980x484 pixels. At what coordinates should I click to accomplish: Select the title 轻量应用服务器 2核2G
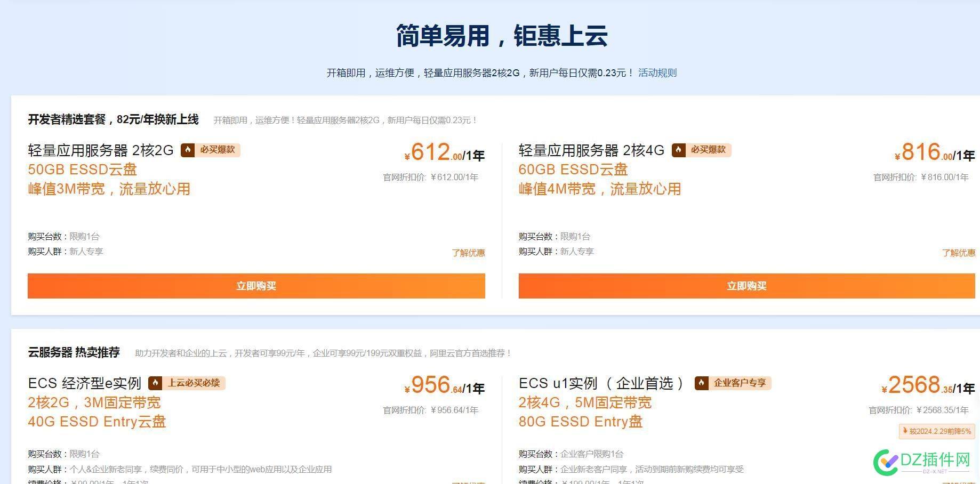(x=101, y=150)
